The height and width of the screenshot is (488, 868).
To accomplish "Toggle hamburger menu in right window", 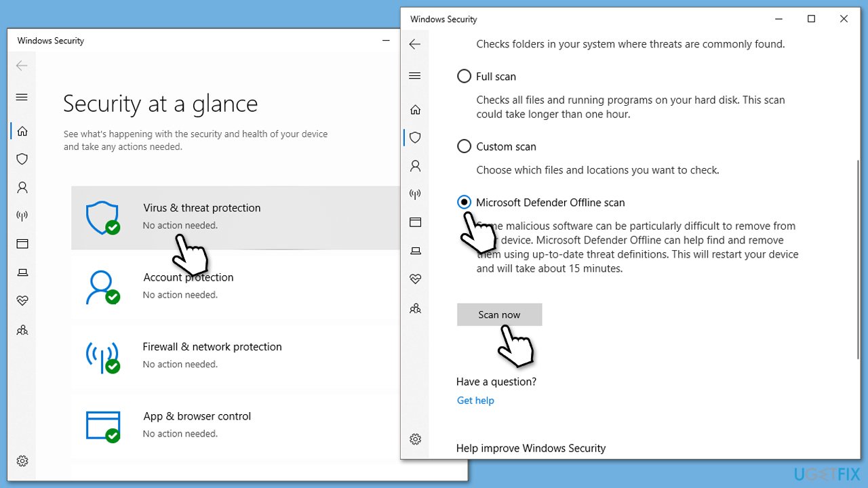I will (x=415, y=76).
